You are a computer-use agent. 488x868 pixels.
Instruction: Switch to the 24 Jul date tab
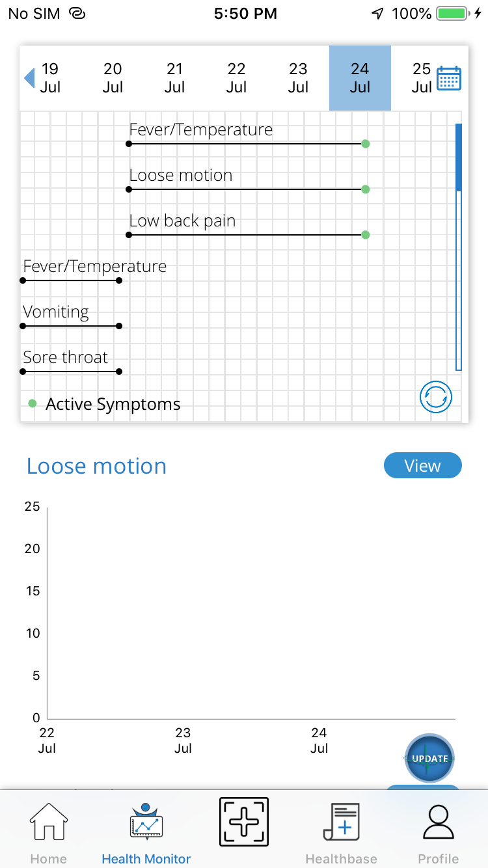point(360,78)
